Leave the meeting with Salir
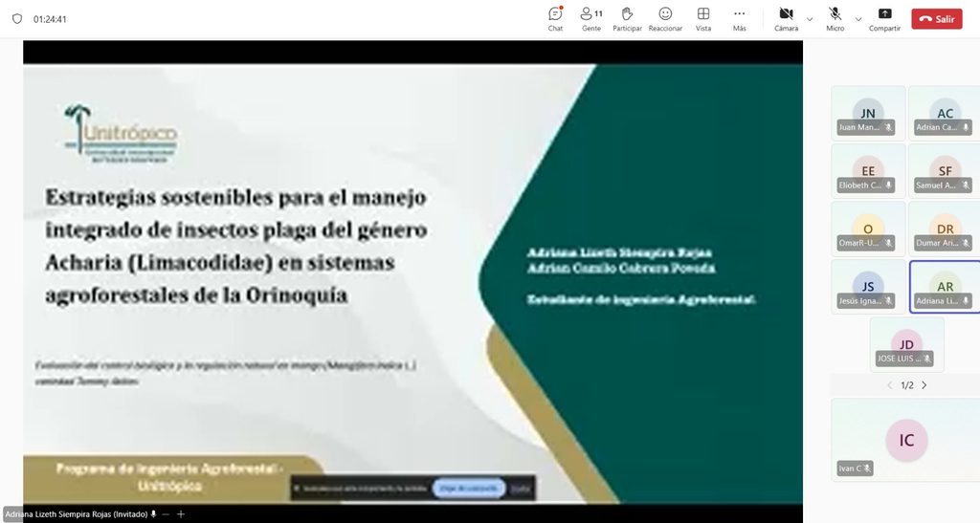Viewport: 980px width, 523px height. [x=937, y=19]
